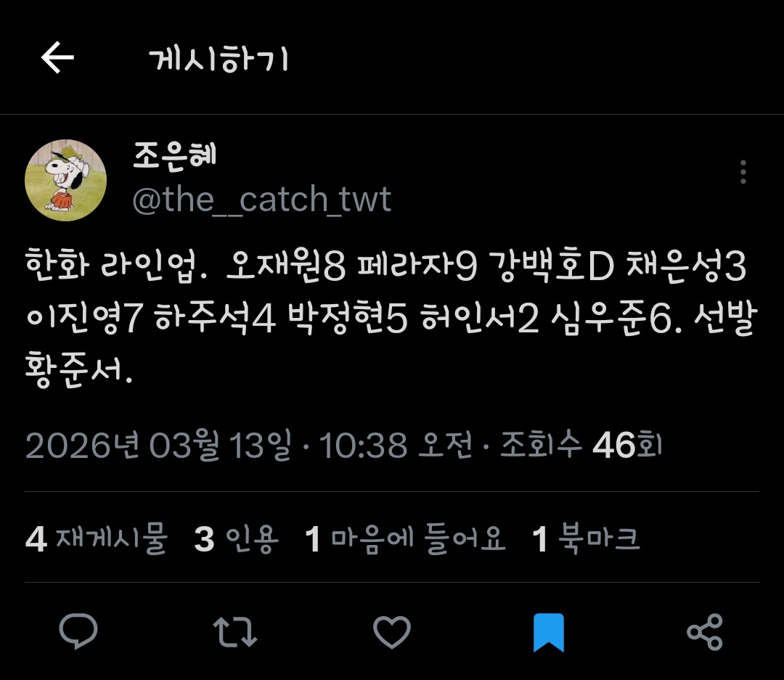Image resolution: width=784 pixels, height=680 pixels.
Task: Click the 게시하기 header title
Action: (x=219, y=59)
